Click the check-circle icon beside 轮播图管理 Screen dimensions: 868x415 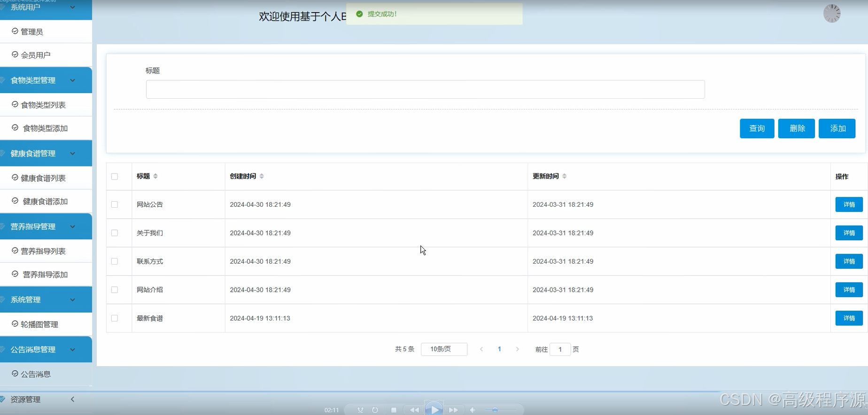point(15,324)
